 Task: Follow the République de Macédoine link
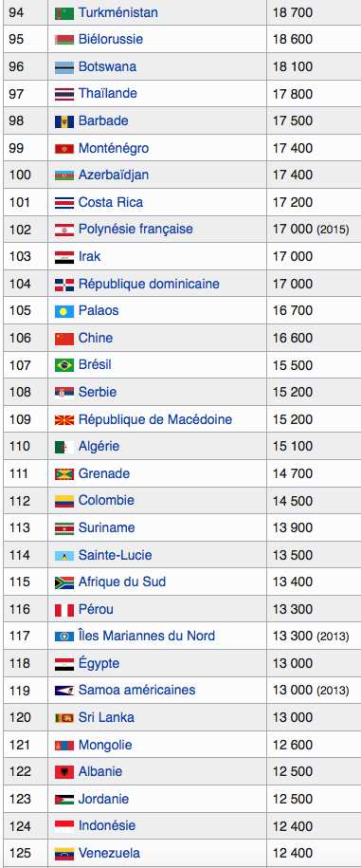155,419
